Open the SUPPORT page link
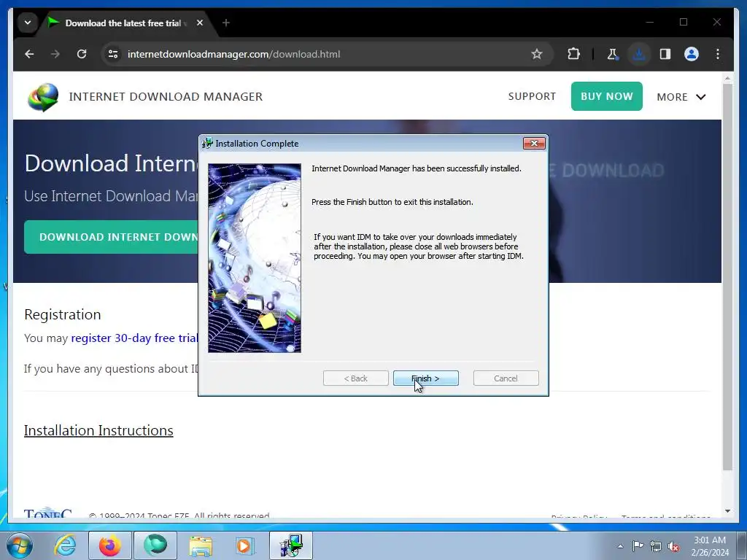 [x=532, y=96]
